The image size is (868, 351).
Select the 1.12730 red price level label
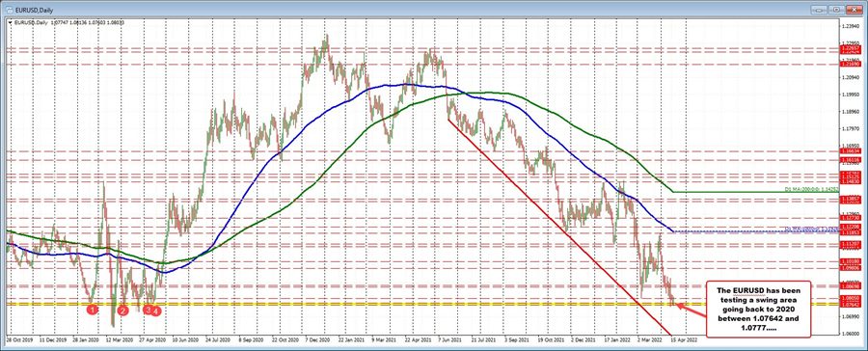851,218
